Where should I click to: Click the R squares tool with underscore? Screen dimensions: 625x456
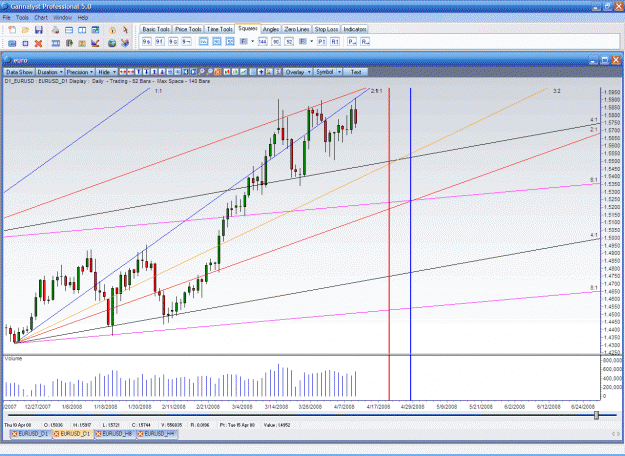(x=365, y=41)
